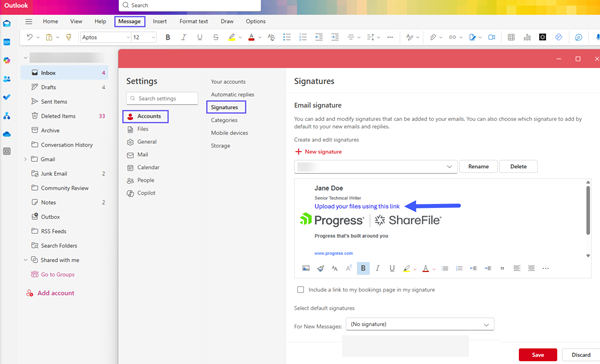Click the ribbon numbered list icon

coord(303,37)
